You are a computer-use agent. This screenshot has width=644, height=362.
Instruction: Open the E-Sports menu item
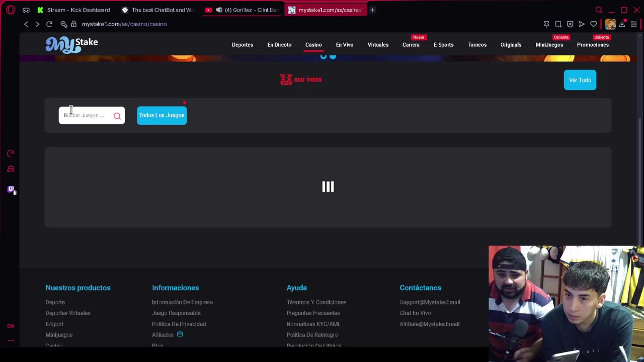click(x=444, y=45)
